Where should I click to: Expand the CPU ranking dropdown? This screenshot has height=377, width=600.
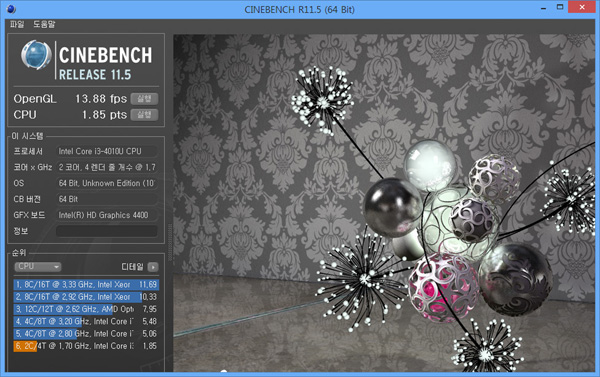coord(38,266)
